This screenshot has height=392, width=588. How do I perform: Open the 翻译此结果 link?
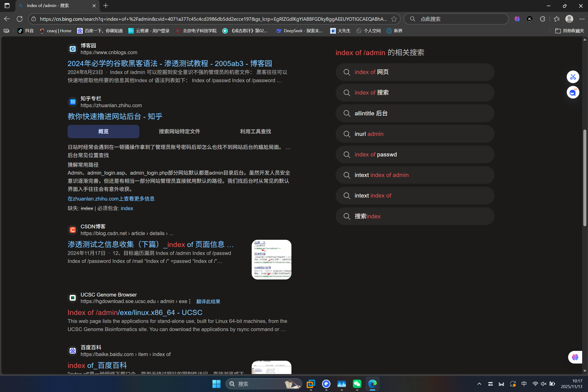(208, 301)
